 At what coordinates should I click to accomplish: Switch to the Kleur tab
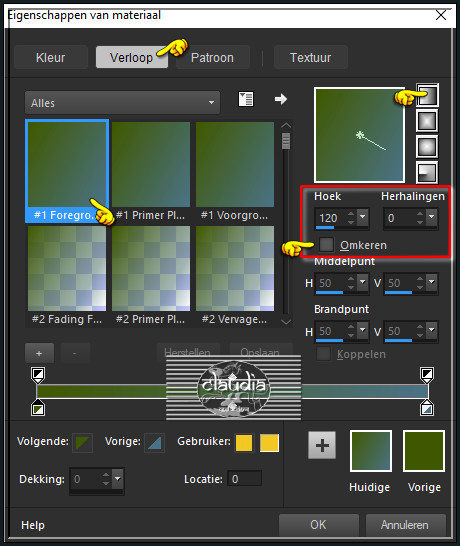click(51, 57)
